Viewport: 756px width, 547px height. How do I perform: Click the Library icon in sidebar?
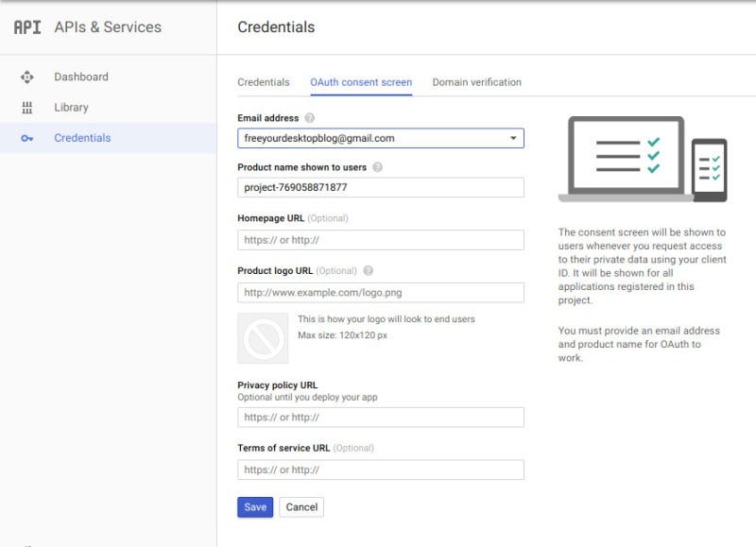[27, 108]
